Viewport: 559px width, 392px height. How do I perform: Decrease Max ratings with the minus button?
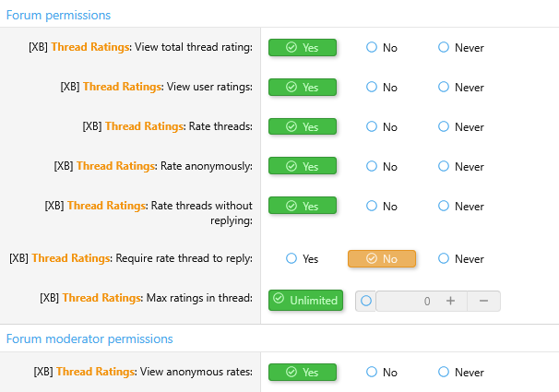click(x=483, y=301)
